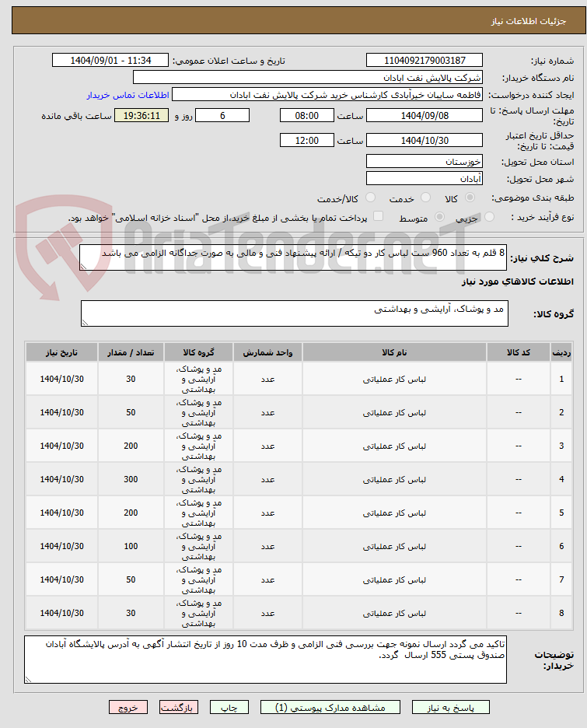This screenshot has height=728, width=587.
Task: Click the ردیف column header
Action: [x=561, y=352]
